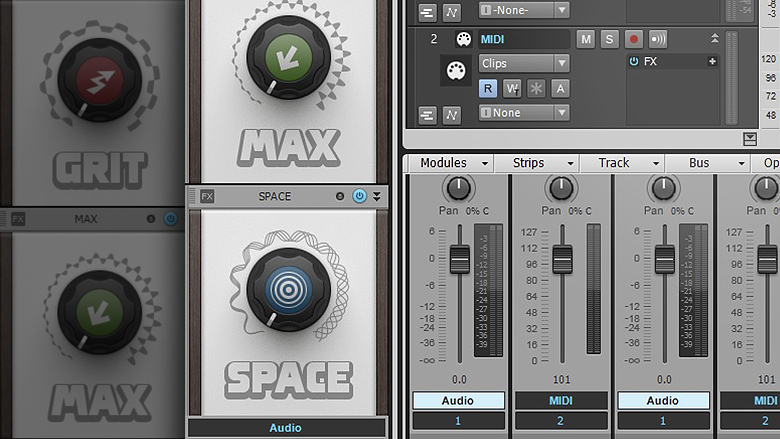Open the None input dropdown on MIDI track
Screen dimensions: 780x439
pyautogui.click(x=523, y=113)
